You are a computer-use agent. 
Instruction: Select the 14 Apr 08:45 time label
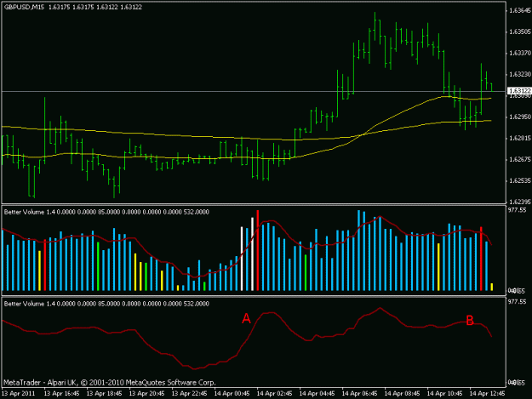[x=403, y=394]
